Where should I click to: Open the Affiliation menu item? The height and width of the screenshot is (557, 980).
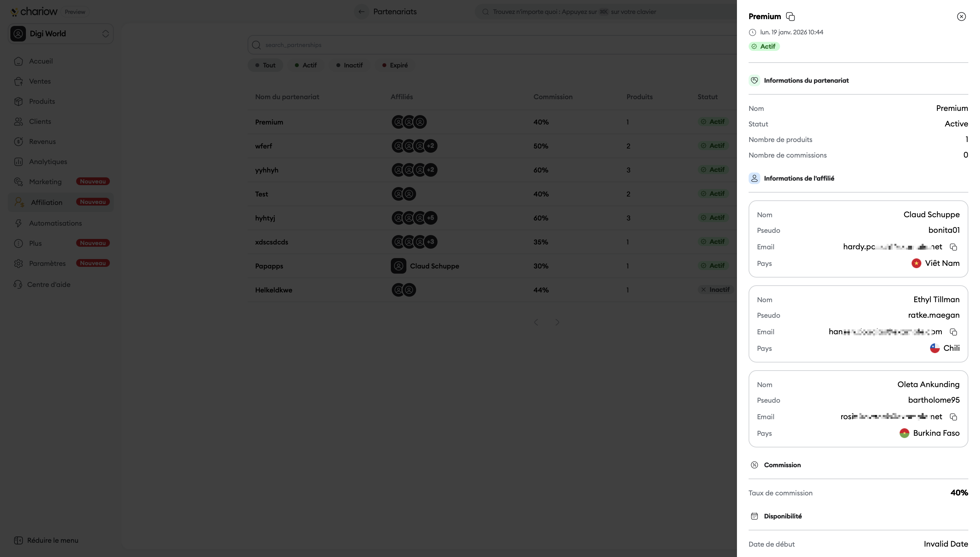click(47, 202)
